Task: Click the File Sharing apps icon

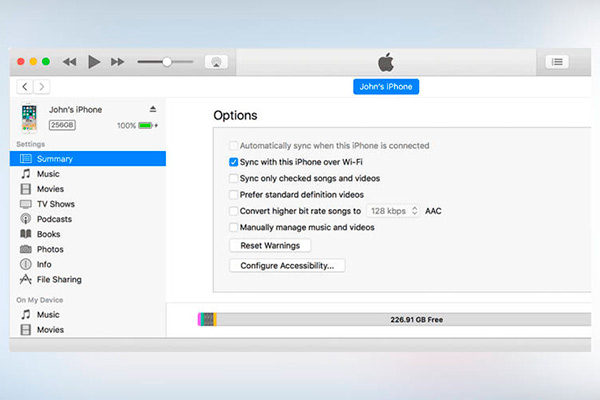Action: pos(26,279)
